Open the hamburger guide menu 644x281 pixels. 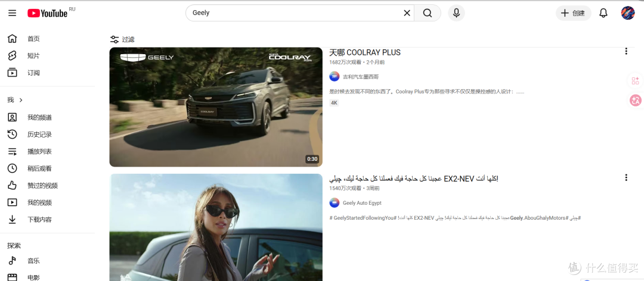pos(13,13)
